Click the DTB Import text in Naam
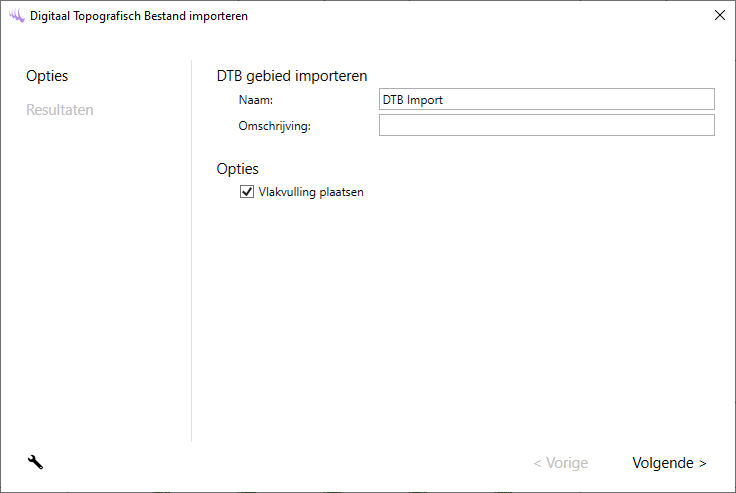736x493 pixels. (x=412, y=99)
